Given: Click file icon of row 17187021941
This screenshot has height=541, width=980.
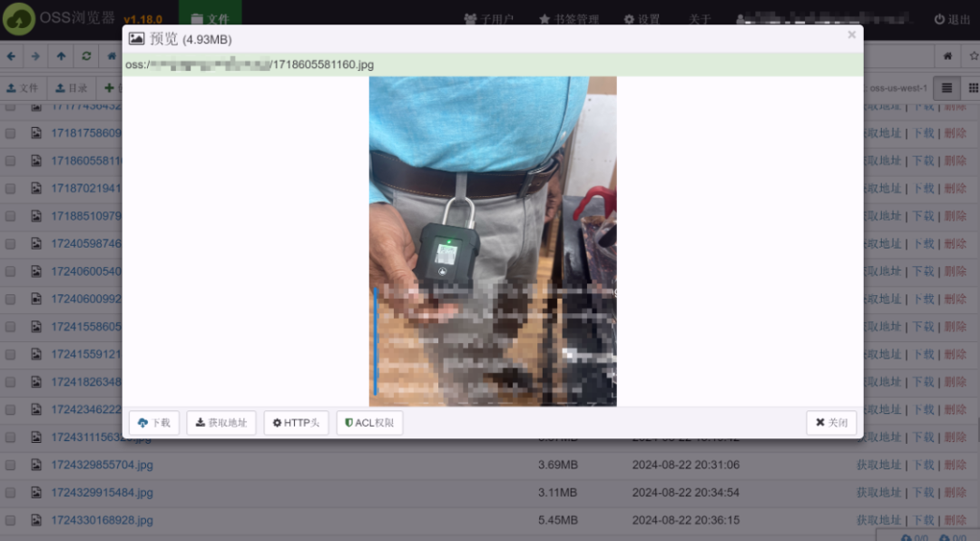Looking at the screenshot, I should click(36, 188).
